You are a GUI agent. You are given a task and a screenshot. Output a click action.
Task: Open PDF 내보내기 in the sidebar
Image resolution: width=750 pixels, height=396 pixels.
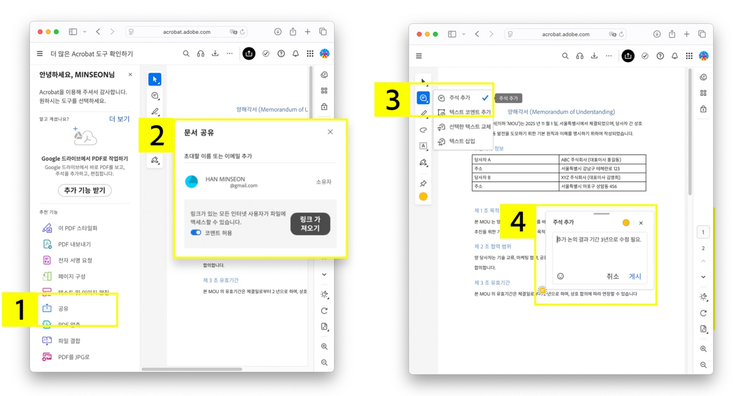[x=74, y=244]
